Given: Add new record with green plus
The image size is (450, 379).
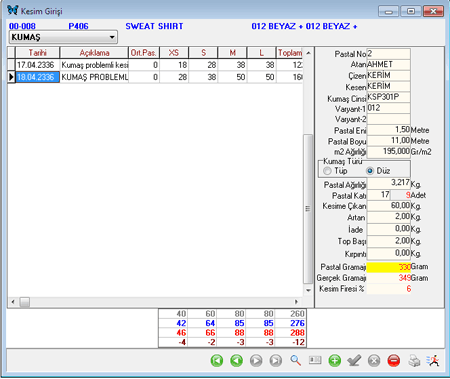Looking at the screenshot, I should point(335,361).
